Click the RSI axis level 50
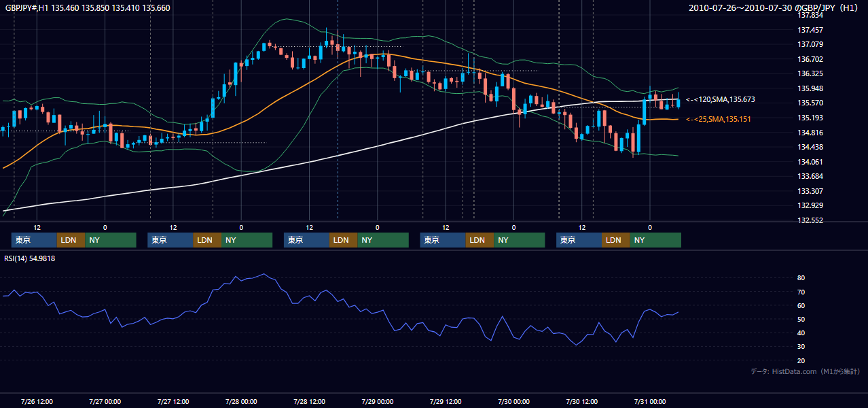The image size is (868, 408). 801,319
